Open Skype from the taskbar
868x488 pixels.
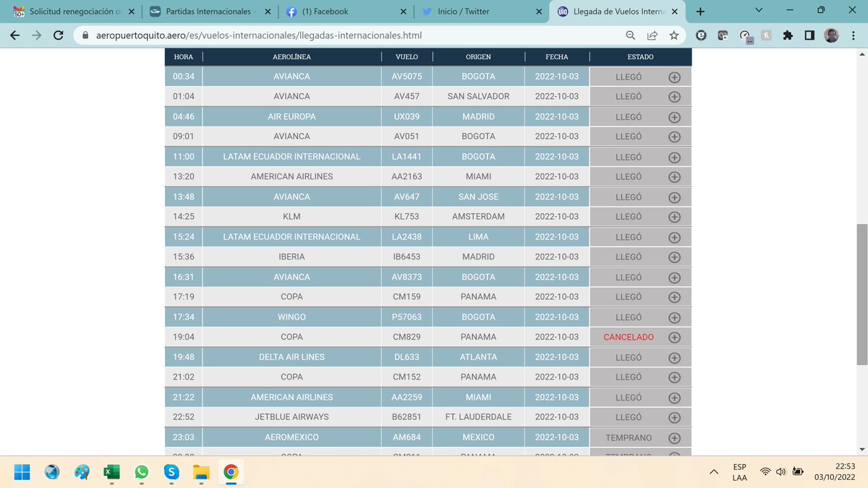pos(171,472)
